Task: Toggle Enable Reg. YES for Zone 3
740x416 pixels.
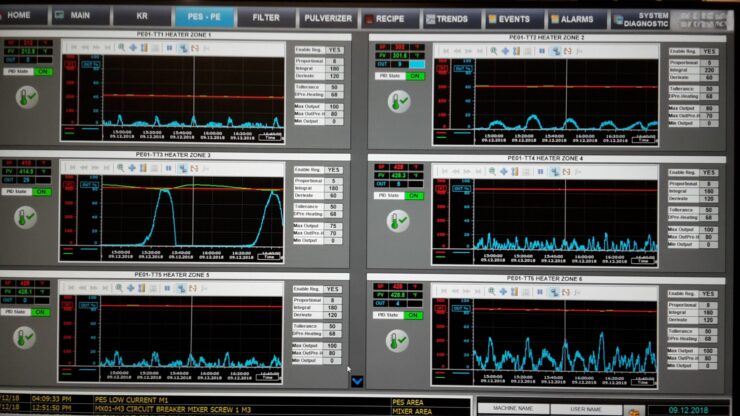Action: tap(333, 170)
